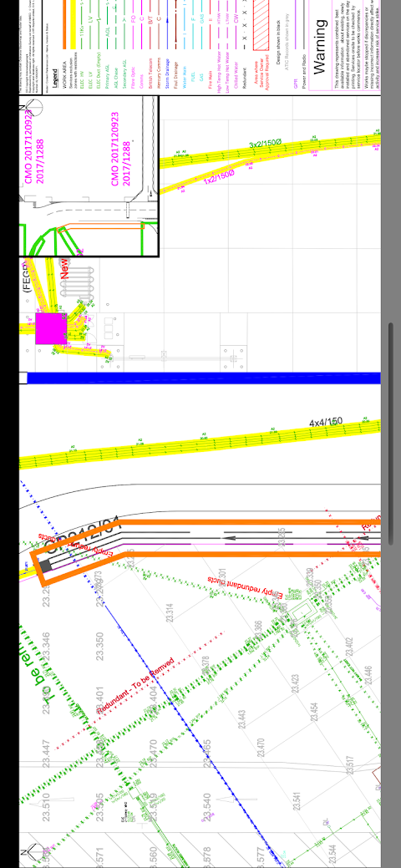
Task: Click the north arrow symbol in the inset map
Action: pyautogui.click(x=31, y=106)
